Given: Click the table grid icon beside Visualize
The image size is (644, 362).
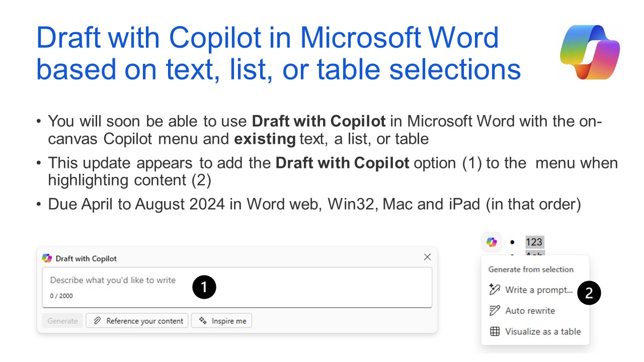Looking at the screenshot, I should pos(495,331).
